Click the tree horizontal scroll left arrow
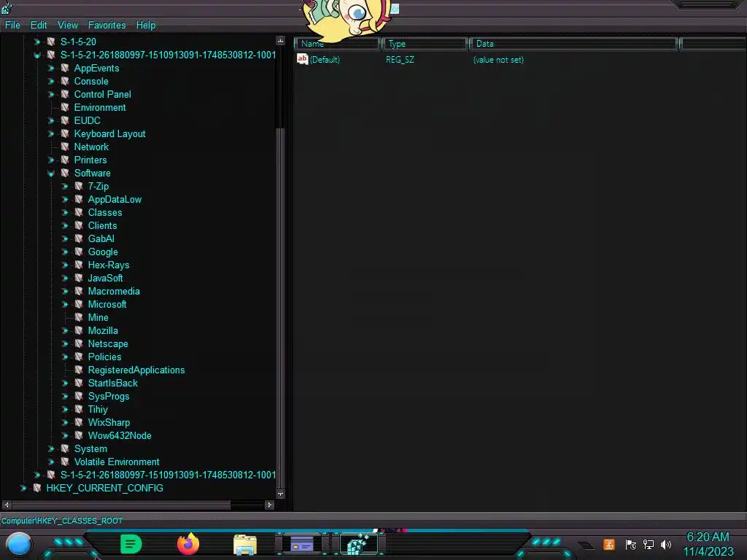Image resolution: width=747 pixels, height=560 pixels. [x=6, y=505]
